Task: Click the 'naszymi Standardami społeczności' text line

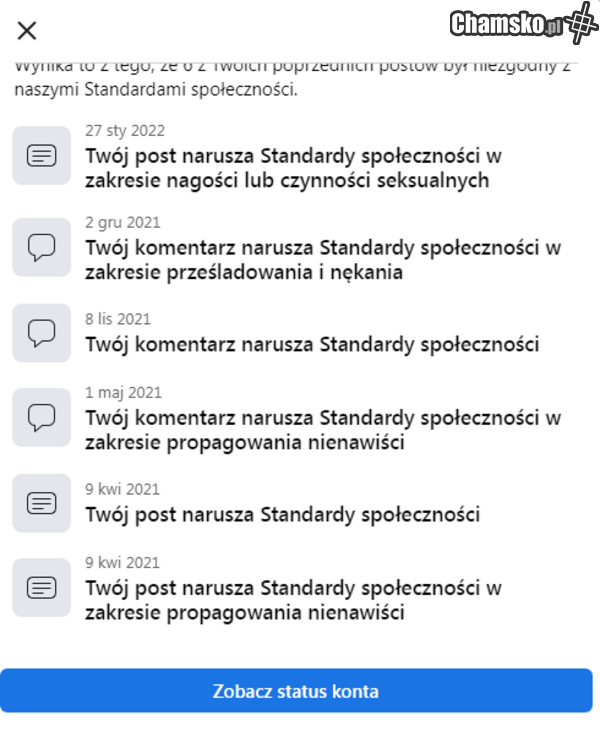Action: [155, 90]
